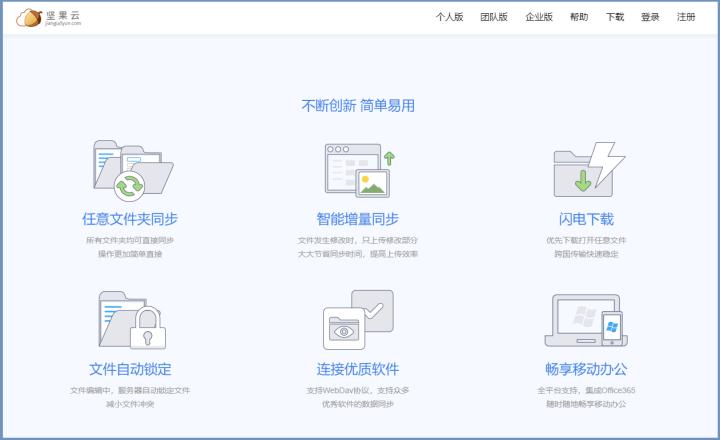The width and height of the screenshot is (720, 440).
Task: Click the 坚果云 acorn logo
Action: 49,18
